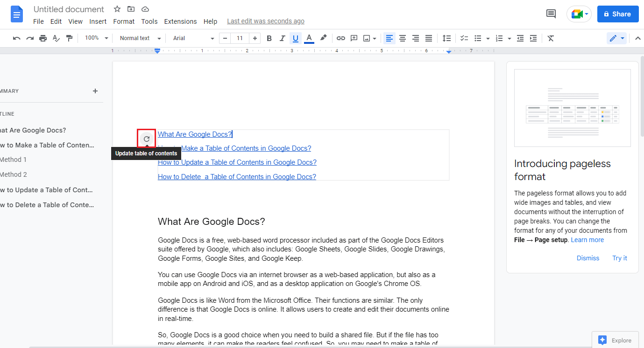644x348 pixels.
Task: Click the Clear formatting icon
Action: pos(551,38)
